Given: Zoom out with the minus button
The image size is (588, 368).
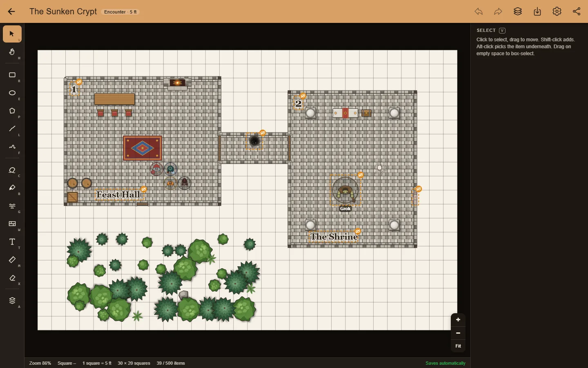Looking at the screenshot, I should click(x=458, y=333).
